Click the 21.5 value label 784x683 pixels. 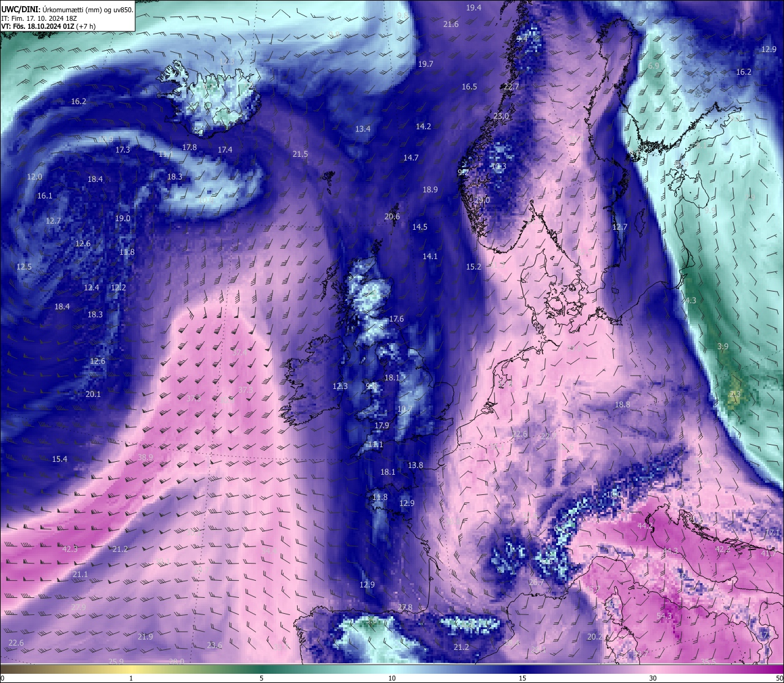point(300,154)
